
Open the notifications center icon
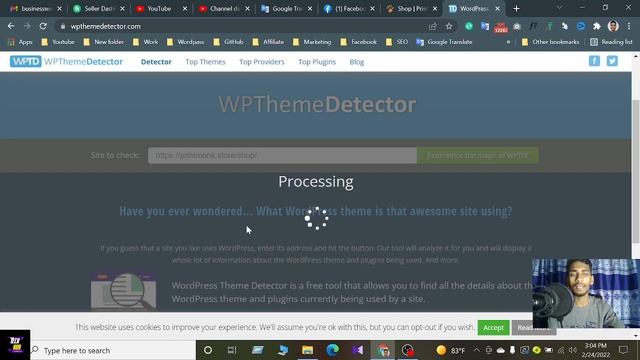[623, 350]
